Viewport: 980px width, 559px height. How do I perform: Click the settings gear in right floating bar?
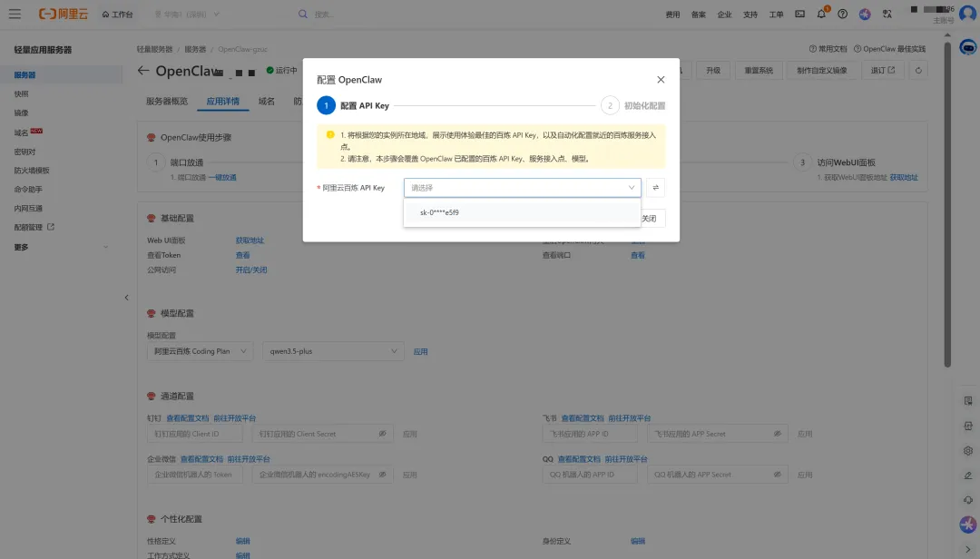click(968, 450)
